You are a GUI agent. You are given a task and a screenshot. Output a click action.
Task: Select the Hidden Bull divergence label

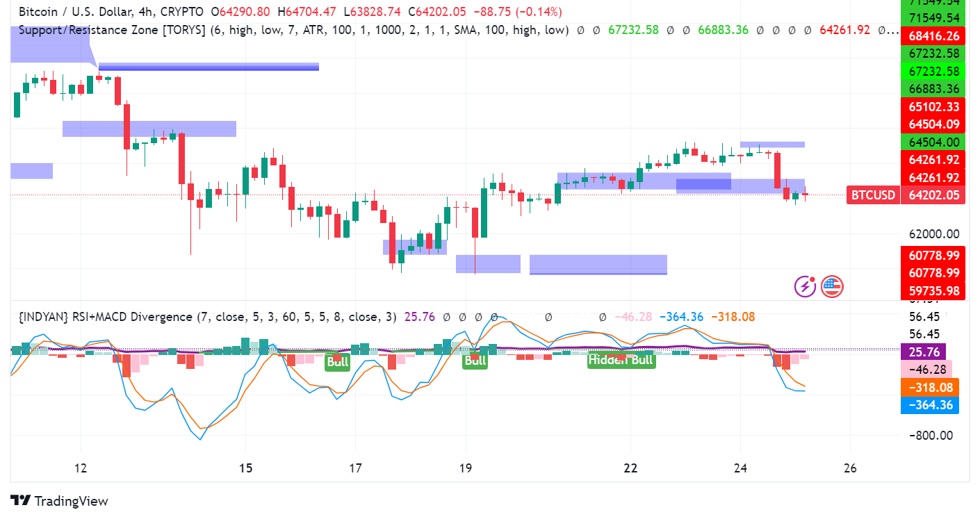coord(621,360)
